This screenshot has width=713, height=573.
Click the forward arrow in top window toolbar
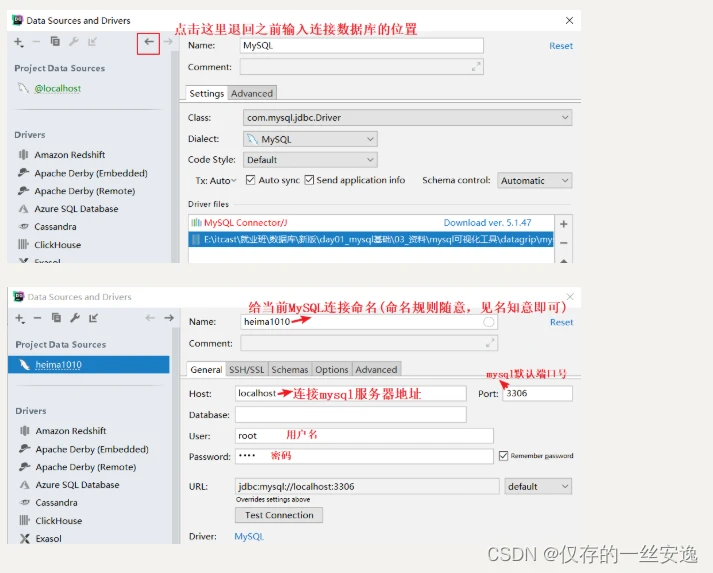coord(168,42)
